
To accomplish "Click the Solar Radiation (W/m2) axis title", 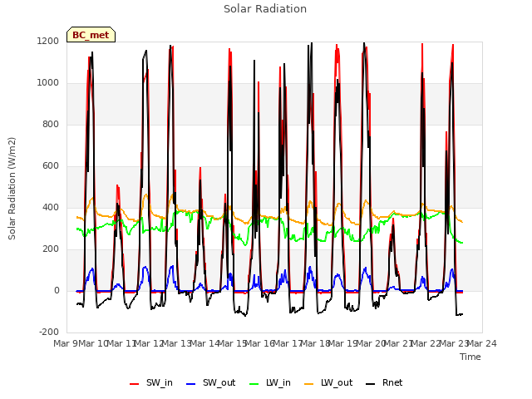I will (12, 189).
